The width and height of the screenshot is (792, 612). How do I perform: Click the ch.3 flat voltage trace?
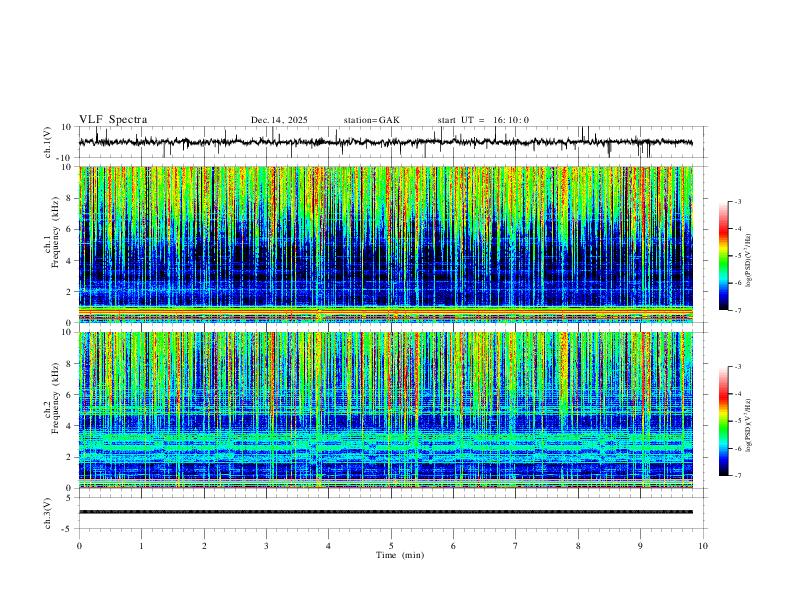386,512
